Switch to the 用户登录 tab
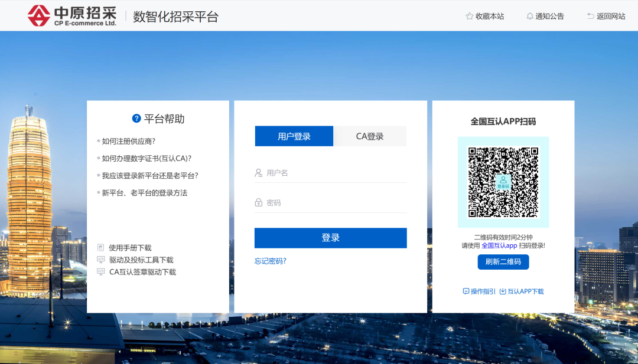The width and height of the screenshot is (638, 364). pyautogui.click(x=294, y=136)
